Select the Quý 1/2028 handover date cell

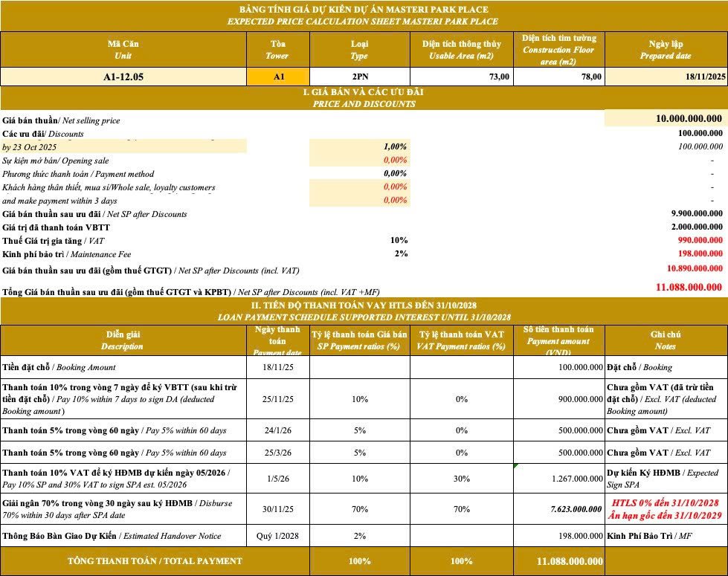pyautogui.click(x=279, y=537)
